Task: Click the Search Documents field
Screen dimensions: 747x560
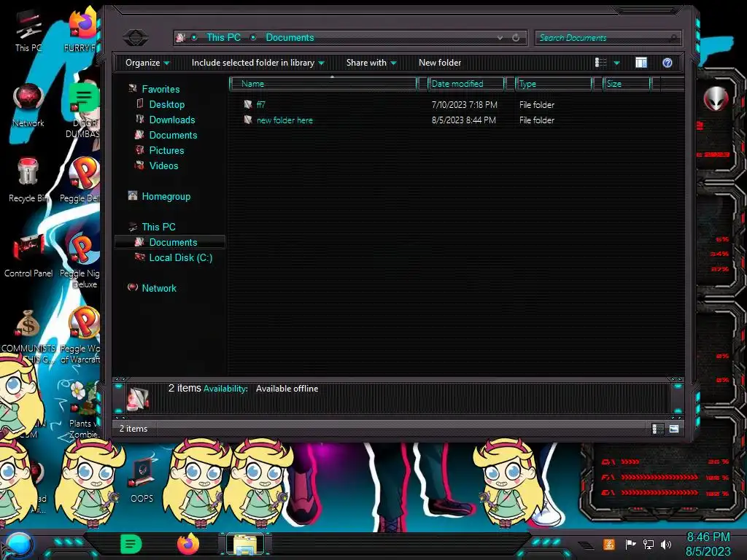Action: [608, 38]
